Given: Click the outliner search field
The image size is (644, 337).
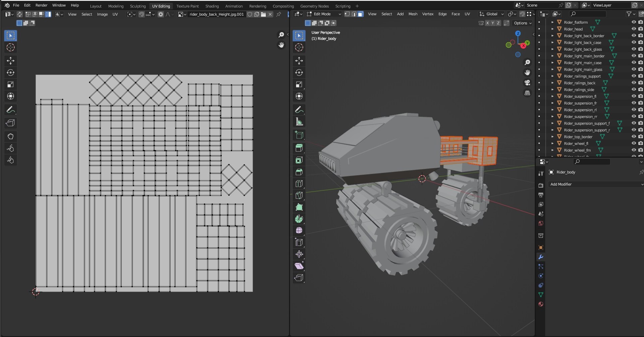Looking at the screenshot, I should pyautogui.click(x=588, y=14).
